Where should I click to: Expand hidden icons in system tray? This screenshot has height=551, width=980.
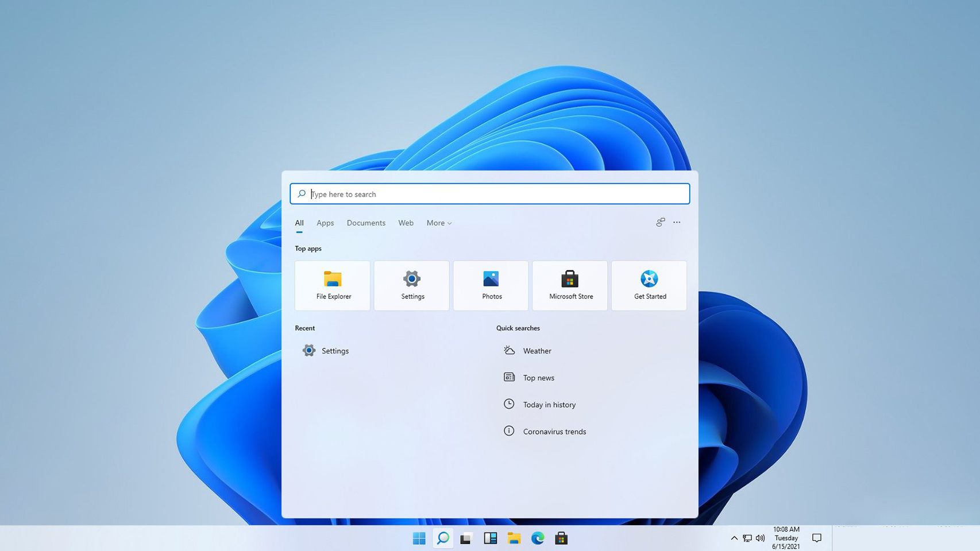[734, 538]
